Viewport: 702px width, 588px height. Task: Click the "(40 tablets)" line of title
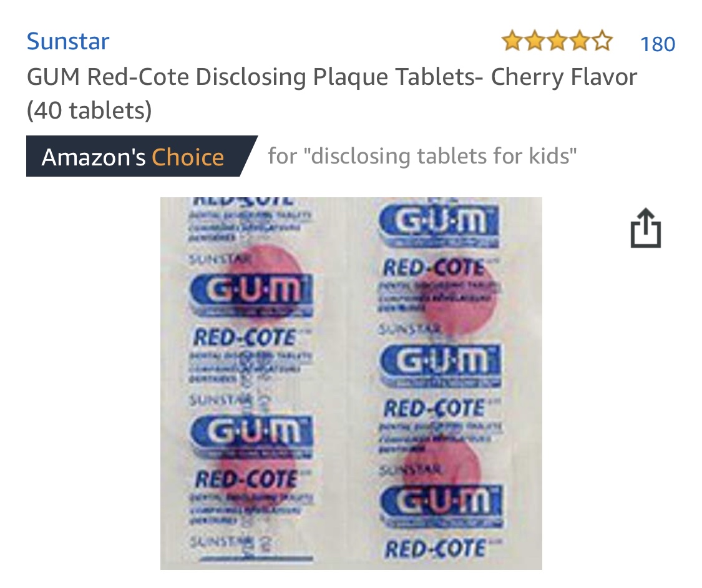(x=89, y=110)
